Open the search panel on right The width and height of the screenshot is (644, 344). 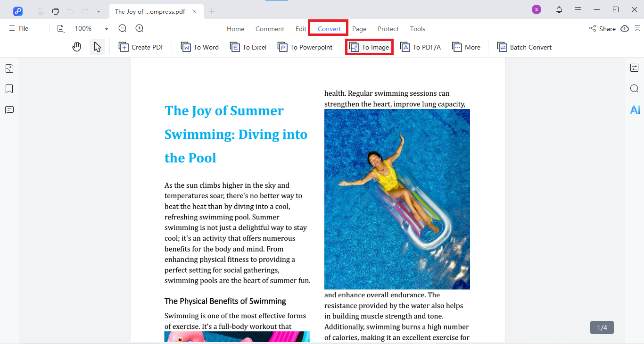pyautogui.click(x=635, y=89)
